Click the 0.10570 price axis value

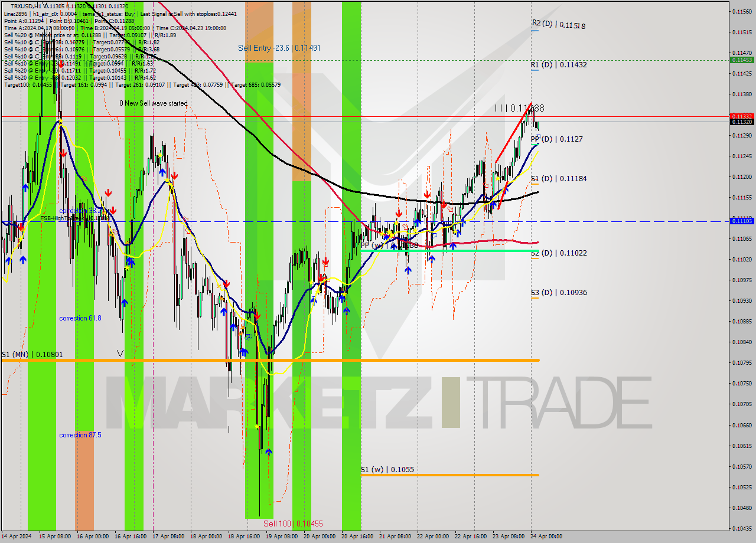(x=742, y=466)
